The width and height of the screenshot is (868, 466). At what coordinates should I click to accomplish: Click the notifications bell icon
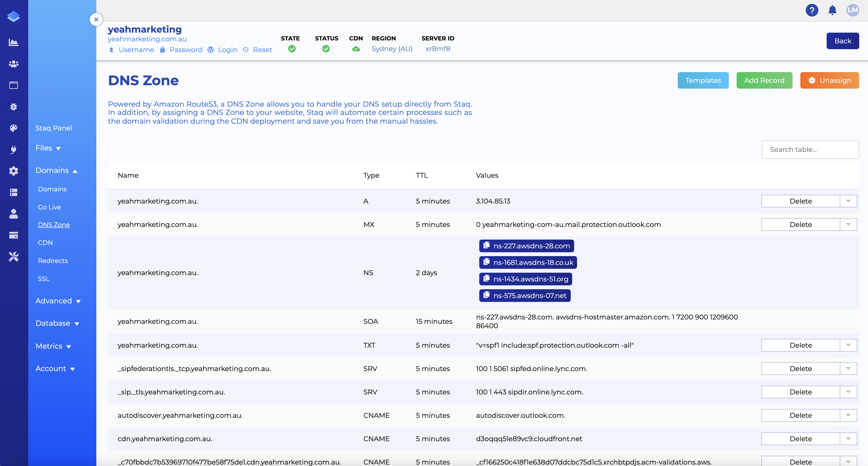tap(832, 10)
